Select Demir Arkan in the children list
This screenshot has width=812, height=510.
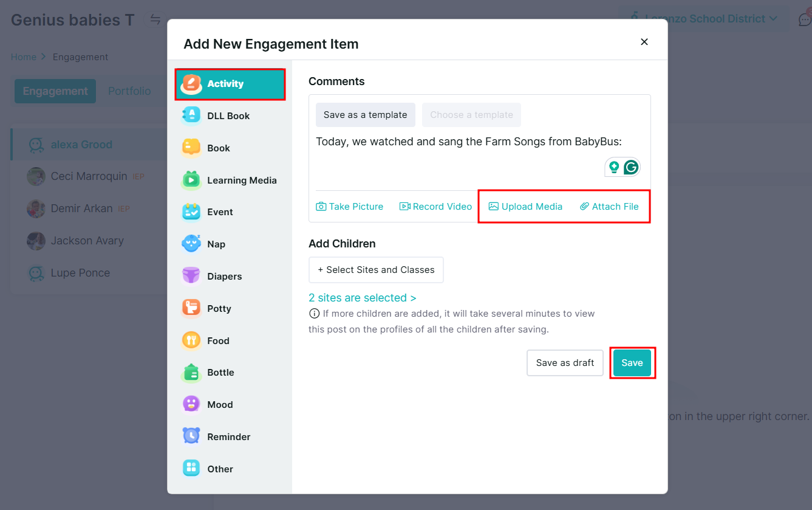pyautogui.click(x=89, y=208)
